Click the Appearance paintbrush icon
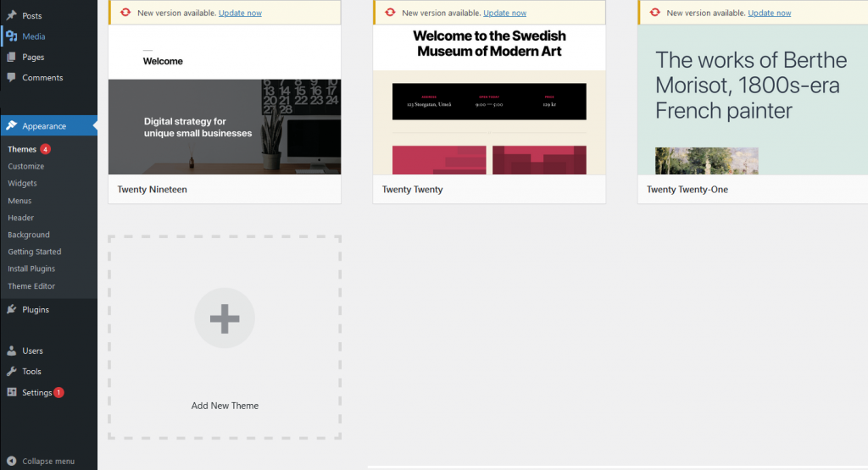868x470 pixels. coord(11,125)
